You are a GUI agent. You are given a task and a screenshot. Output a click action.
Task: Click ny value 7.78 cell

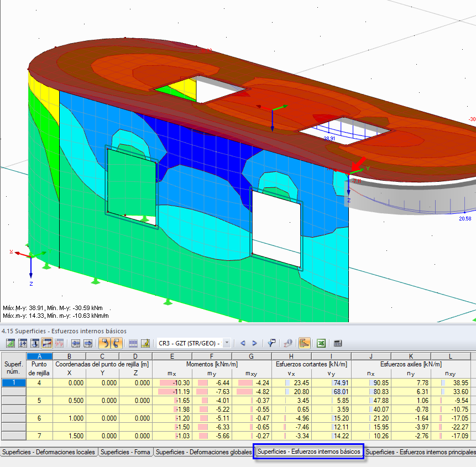click(x=411, y=382)
